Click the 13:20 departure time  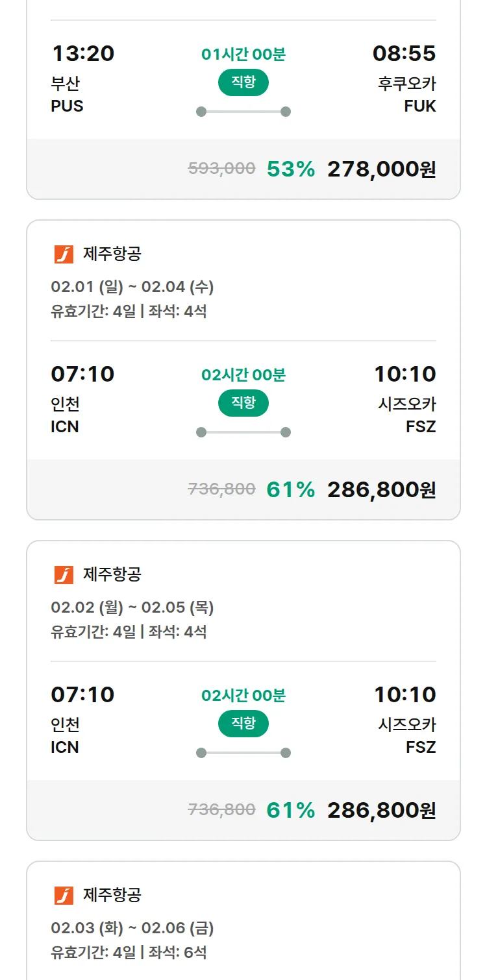pos(82,54)
